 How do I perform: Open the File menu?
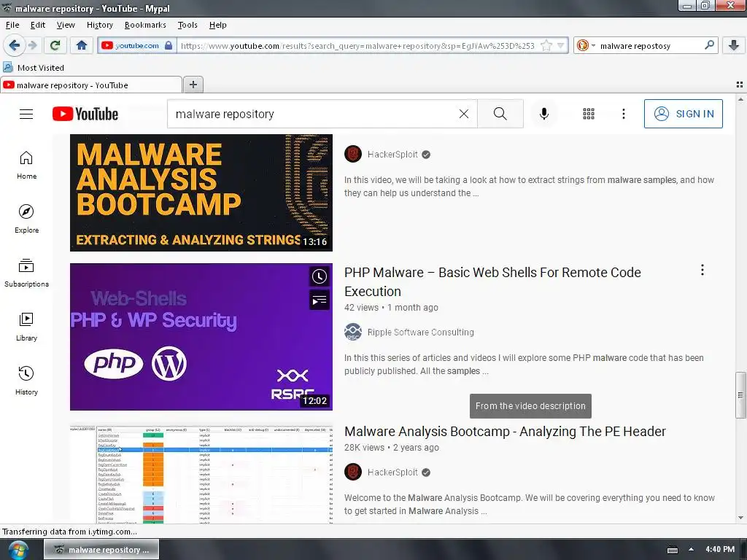12,25
